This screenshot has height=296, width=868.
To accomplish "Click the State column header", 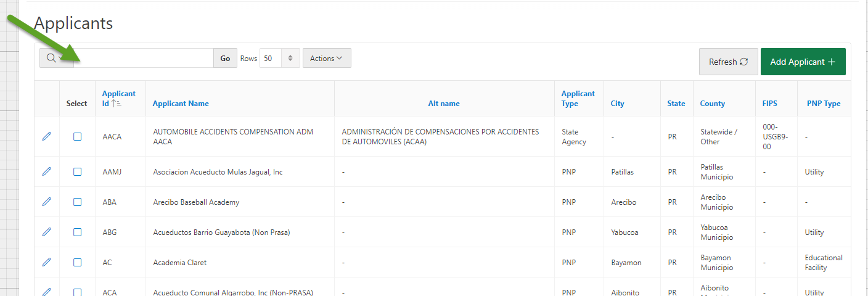I will 676,104.
